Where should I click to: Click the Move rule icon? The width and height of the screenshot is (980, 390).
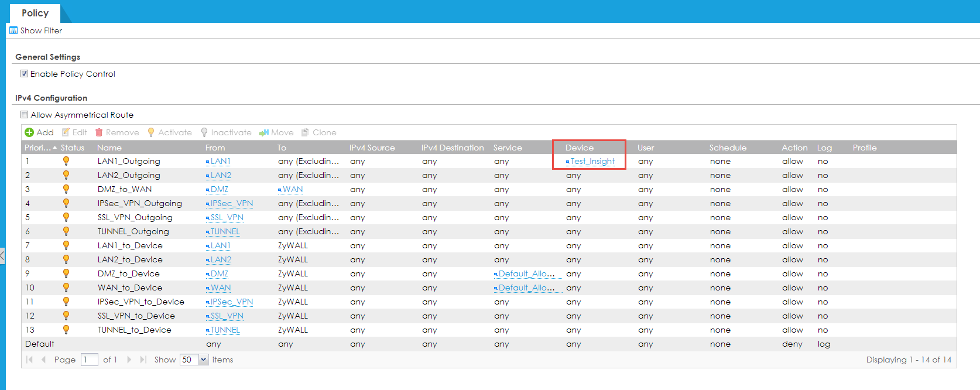(264, 132)
